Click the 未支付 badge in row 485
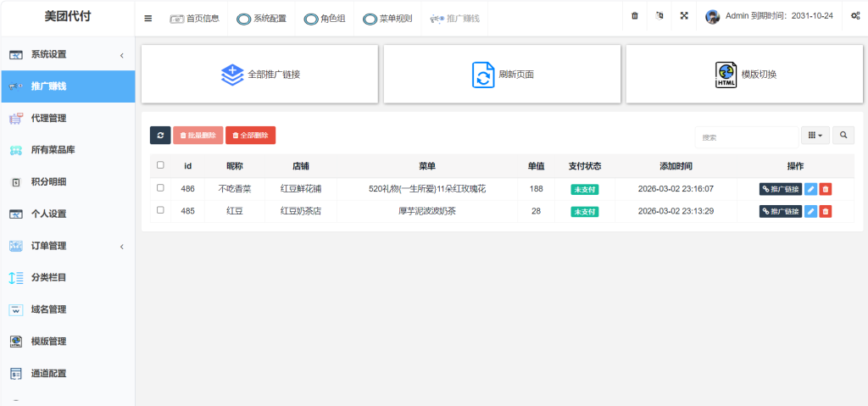Screen dimensions: 868x406 click(x=585, y=212)
